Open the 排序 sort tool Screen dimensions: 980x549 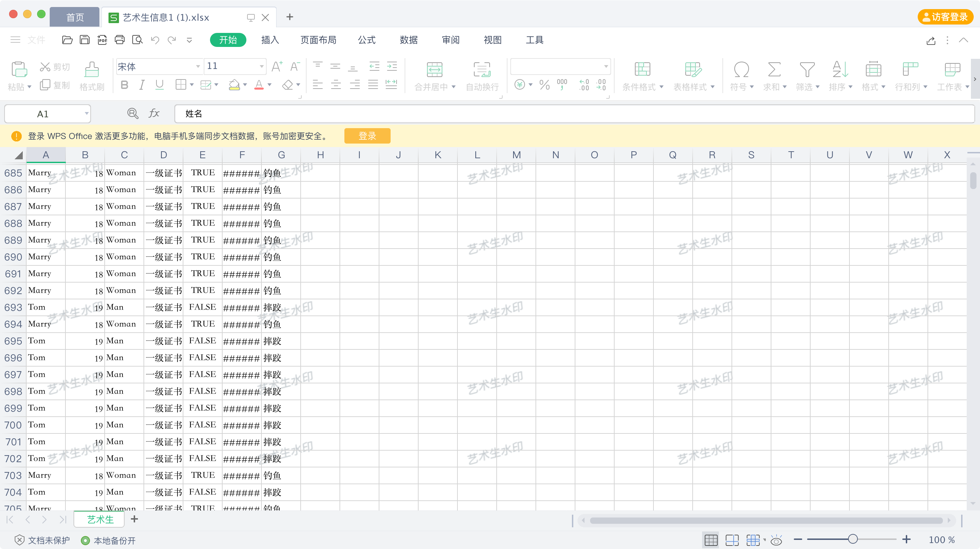840,76
